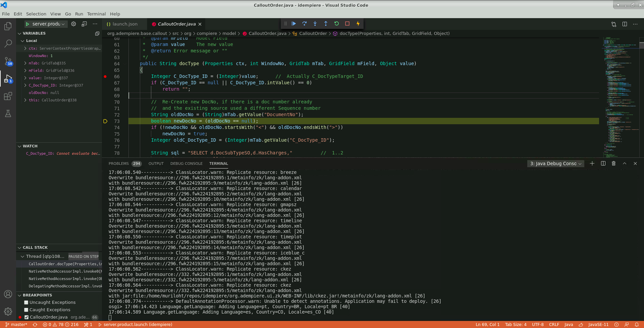Open launch.json via the gear icon
The width and height of the screenshot is (644, 328).
(x=73, y=24)
